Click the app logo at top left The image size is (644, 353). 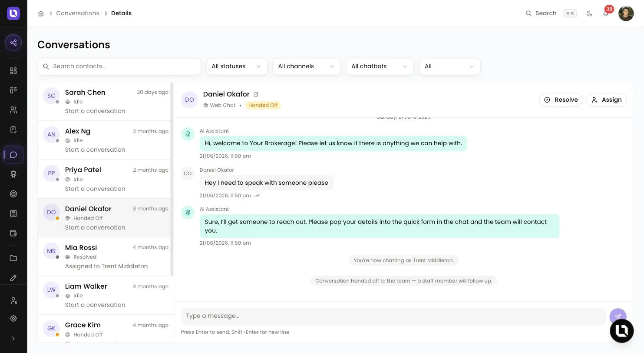tap(13, 13)
